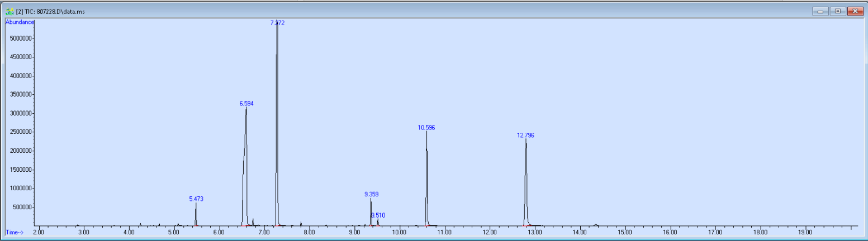868x241 pixels.
Task: Click the 14.00 time axis value
Action: click(x=580, y=232)
